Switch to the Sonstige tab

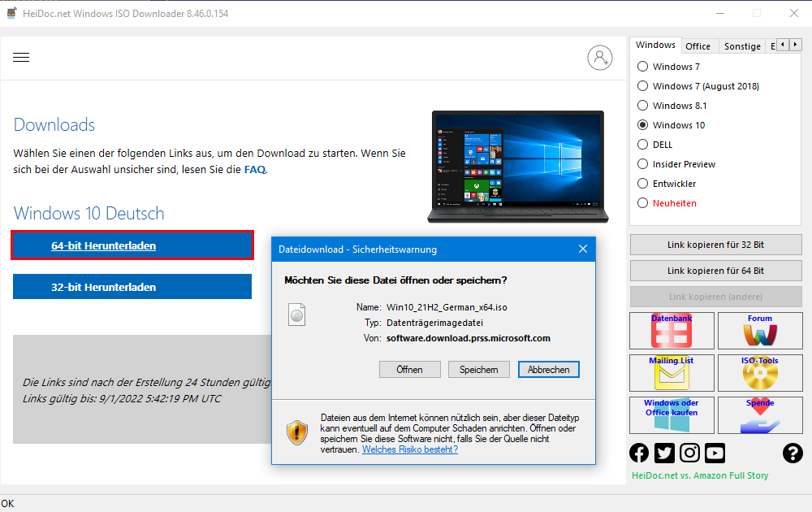coord(742,46)
